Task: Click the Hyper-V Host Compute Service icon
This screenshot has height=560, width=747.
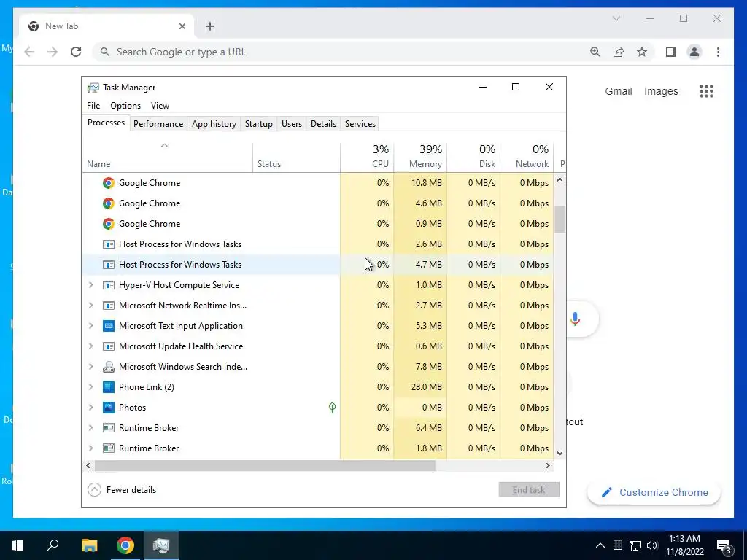Action: 109,285
